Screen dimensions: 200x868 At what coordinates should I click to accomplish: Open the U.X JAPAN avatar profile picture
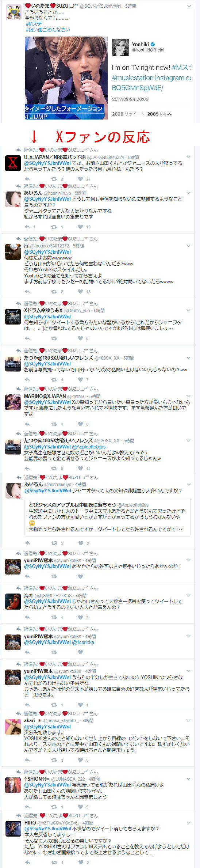click(13, 163)
